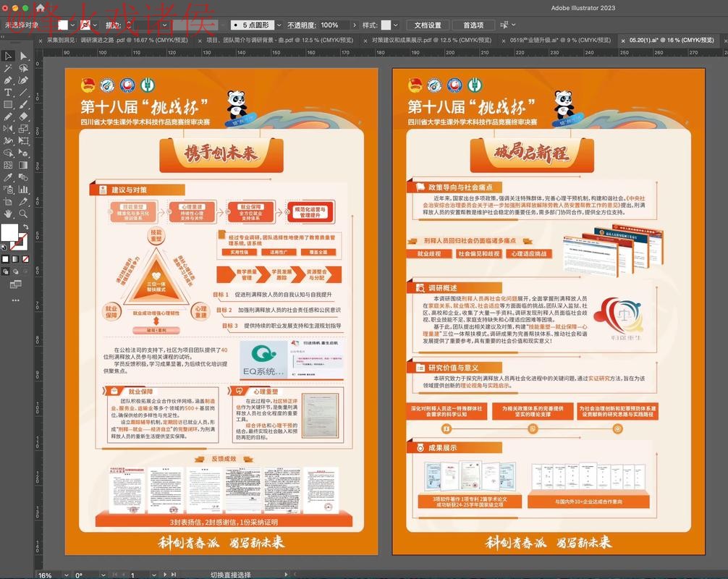Select the Type tool
Viewport: 728px width, 579px height.
click(8, 93)
